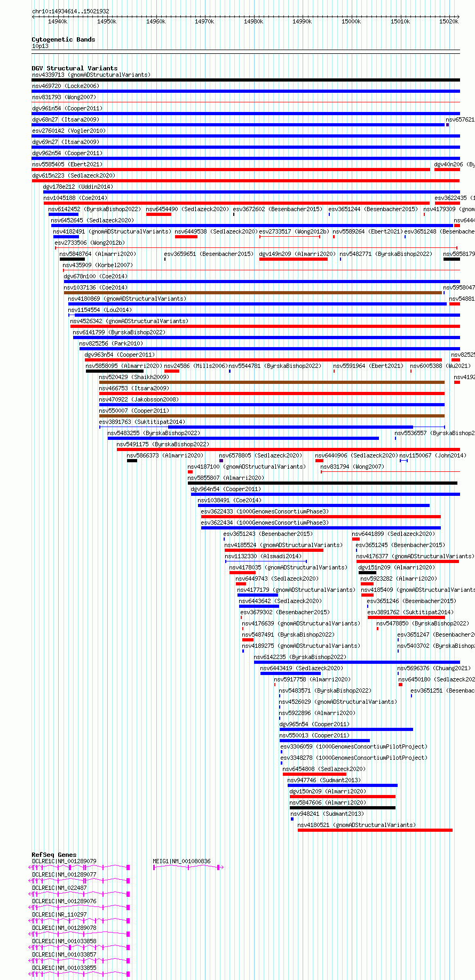Select the MEIG1|NM_001080836 gene label
475x980 pixels.
(x=181, y=861)
